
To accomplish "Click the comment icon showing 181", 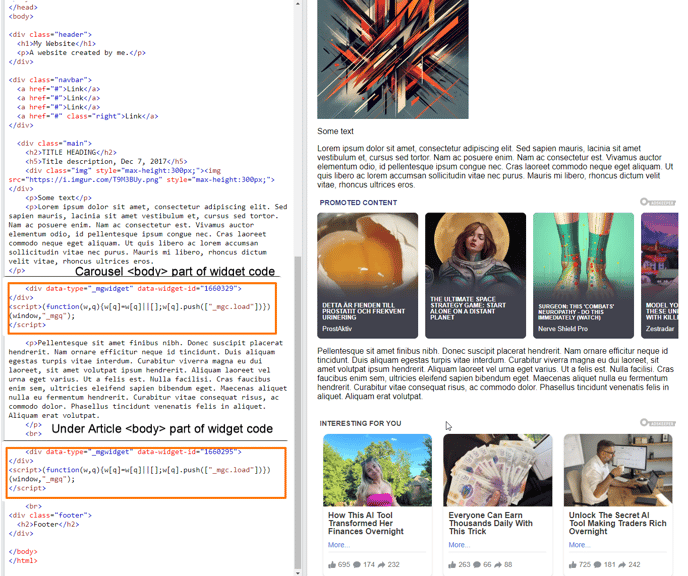I will tap(598, 565).
